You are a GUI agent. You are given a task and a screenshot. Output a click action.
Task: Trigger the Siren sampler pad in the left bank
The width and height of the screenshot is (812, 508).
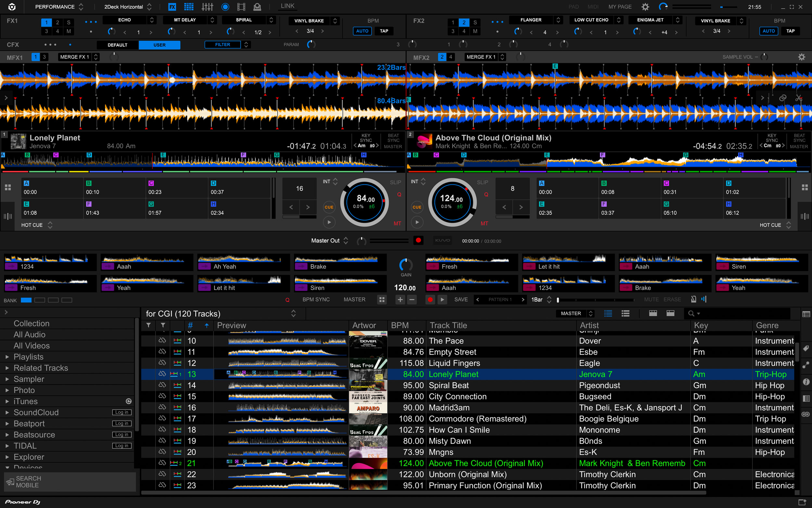point(340,283)
